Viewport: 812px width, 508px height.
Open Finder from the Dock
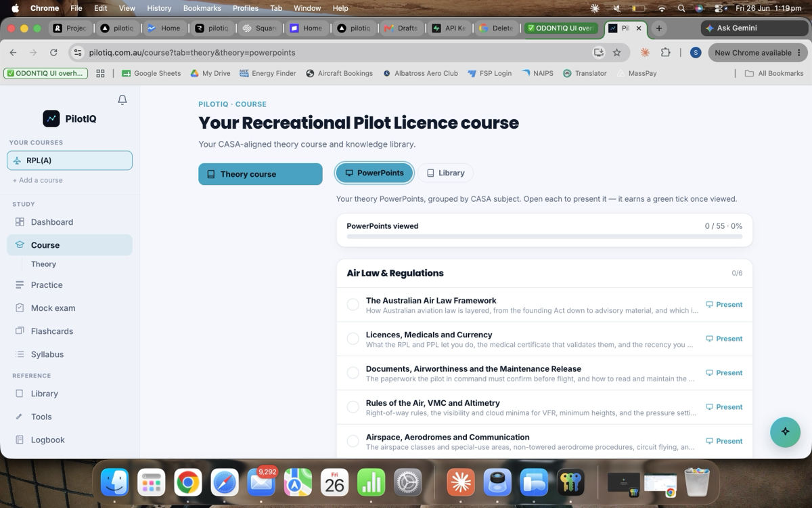click(x=115, y=483)
